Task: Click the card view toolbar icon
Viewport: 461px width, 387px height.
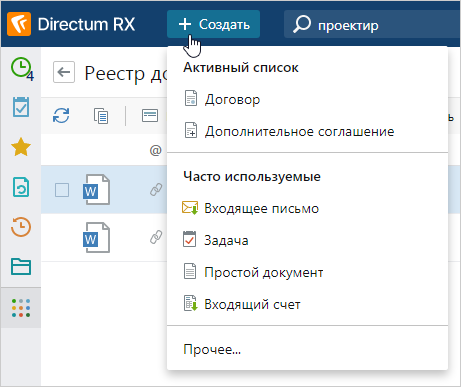Action: tap(150, 116)
